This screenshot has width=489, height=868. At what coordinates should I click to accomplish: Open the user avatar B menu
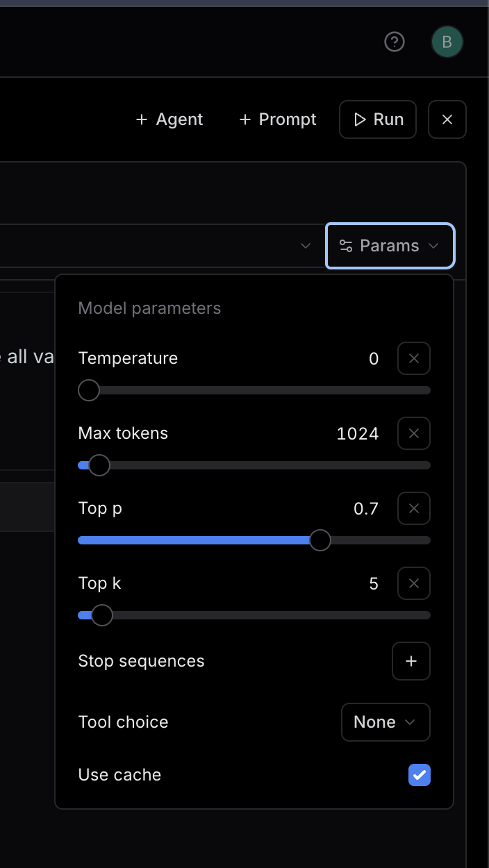pos(447,42)
